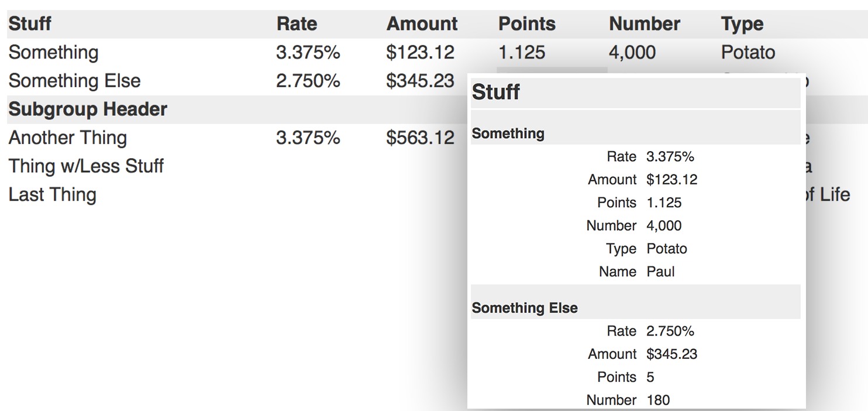Click the Thing w/Less Stuff row label
This screenshot has height=411, width=868.
86,166
